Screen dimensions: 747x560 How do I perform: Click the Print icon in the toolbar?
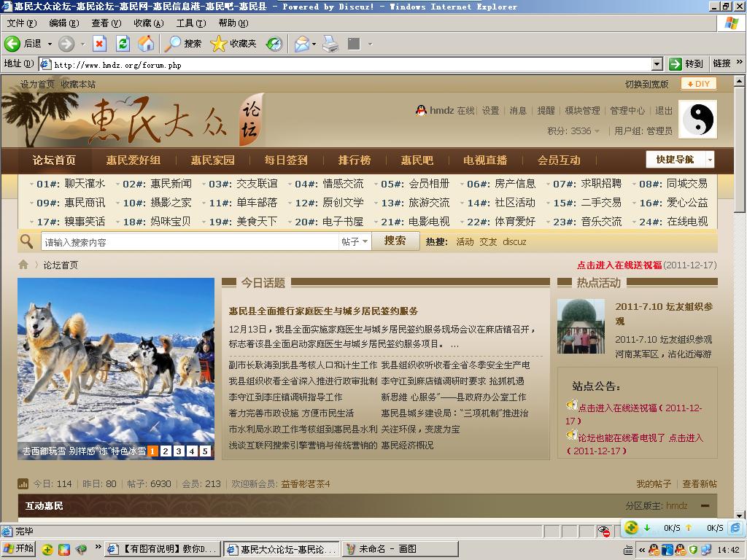pyautogui.click(x=330, y=44)
